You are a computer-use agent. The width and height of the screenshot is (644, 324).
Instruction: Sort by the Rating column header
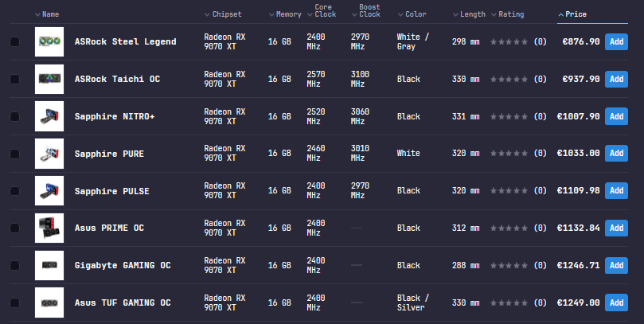pyautogui.click(x=508, y=14)
